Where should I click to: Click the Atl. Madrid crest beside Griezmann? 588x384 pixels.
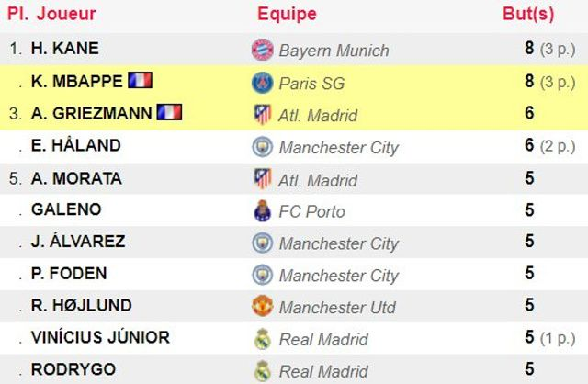tap(262, 115)
